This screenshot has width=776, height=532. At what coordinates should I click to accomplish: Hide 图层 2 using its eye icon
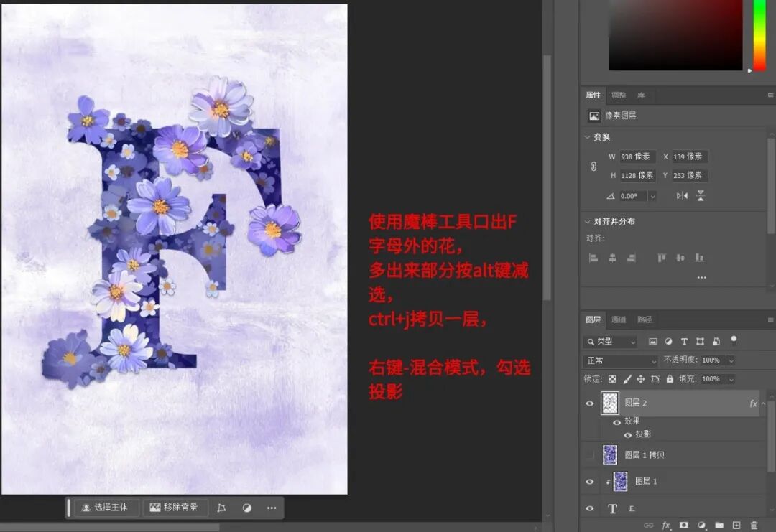point(590,403)
